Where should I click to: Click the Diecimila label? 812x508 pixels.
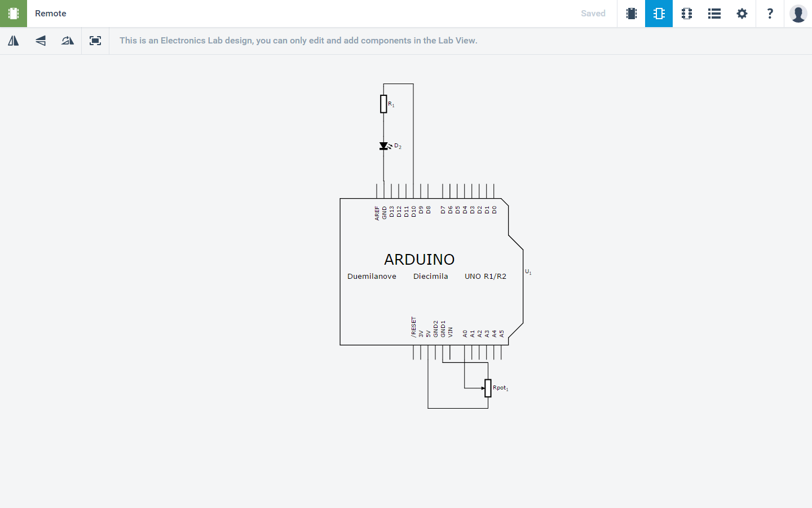431,276
